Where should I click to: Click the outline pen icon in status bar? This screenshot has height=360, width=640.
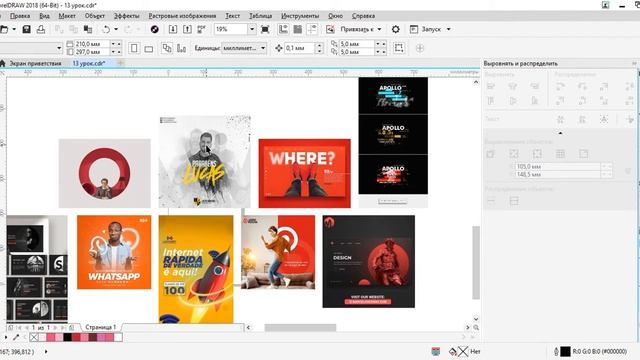(556, 351)
